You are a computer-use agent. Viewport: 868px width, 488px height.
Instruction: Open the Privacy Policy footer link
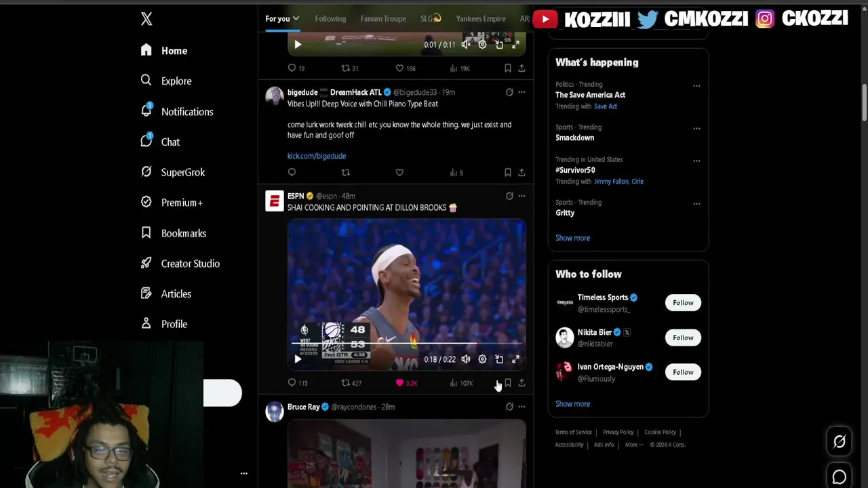pyautogui.click(x=618, y=432)
